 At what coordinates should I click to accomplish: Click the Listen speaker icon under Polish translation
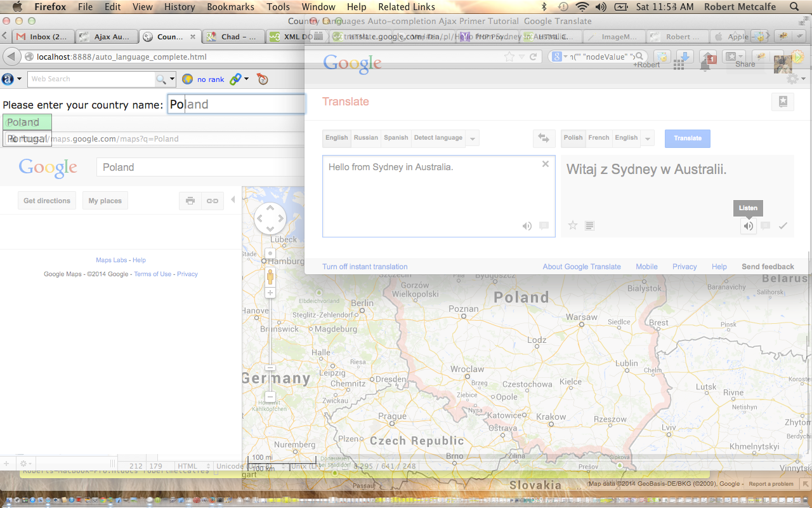tap(749, 225)
